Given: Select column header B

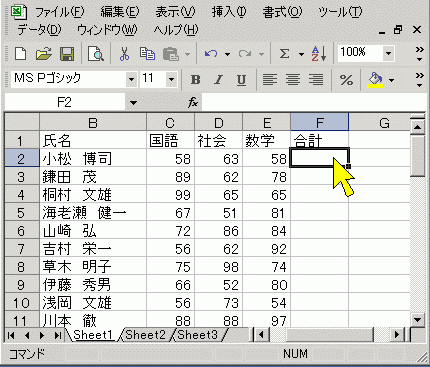Looking at the screenshot, I should click(93, 122).
